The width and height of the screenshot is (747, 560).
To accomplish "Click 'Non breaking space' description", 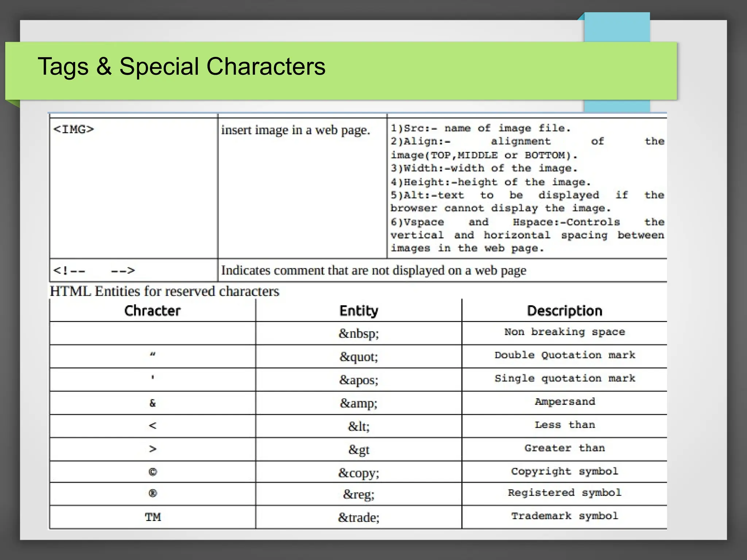I will pos(565,332).
